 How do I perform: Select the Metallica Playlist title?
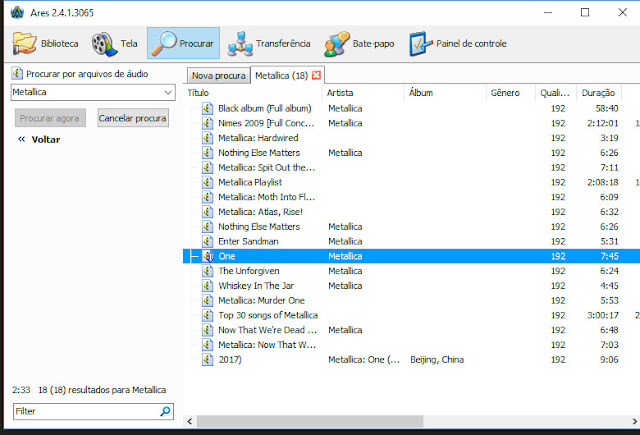[x=250, y=182]
